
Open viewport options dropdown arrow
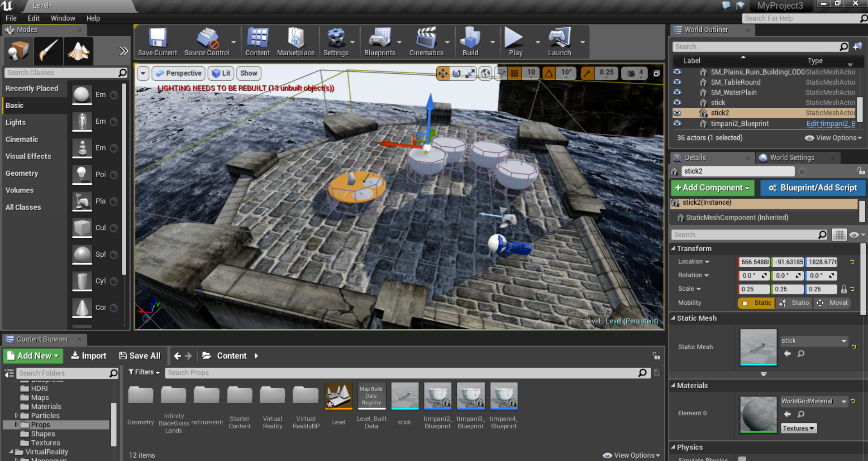click(143, 73)
